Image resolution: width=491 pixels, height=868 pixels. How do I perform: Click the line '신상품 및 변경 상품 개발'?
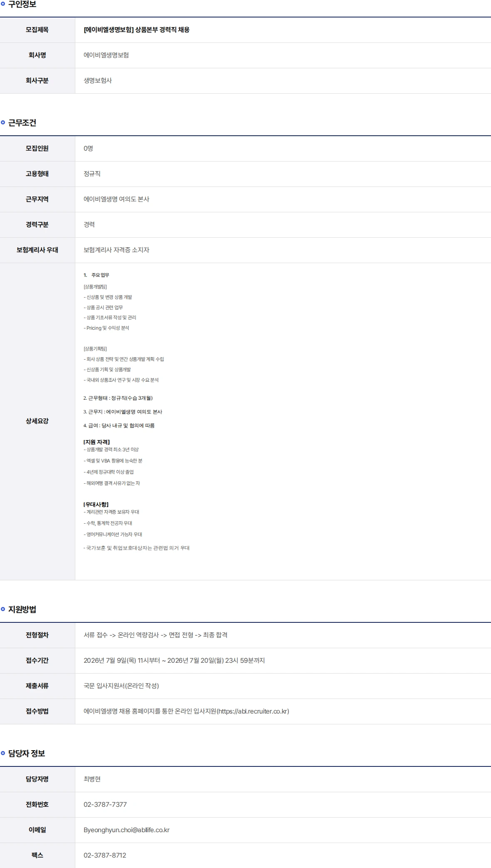click(108, 297)
